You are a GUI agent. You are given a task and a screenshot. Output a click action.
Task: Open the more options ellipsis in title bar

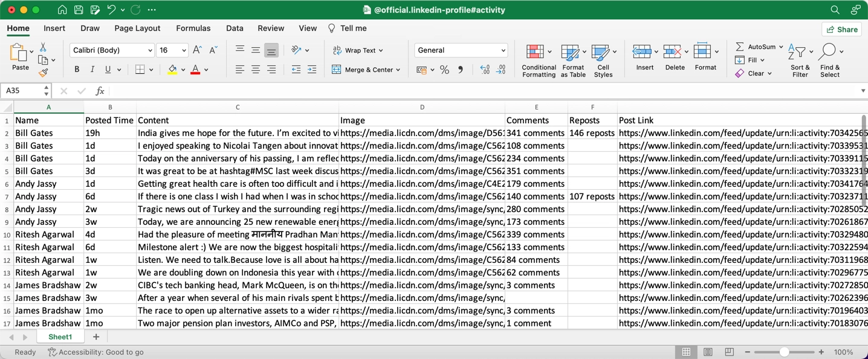coord(152,10)
